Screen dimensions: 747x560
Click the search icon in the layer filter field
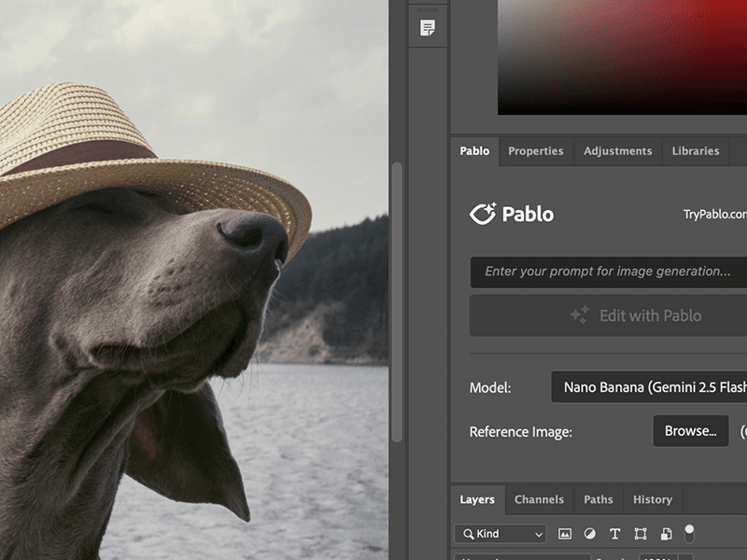point(467,534)
